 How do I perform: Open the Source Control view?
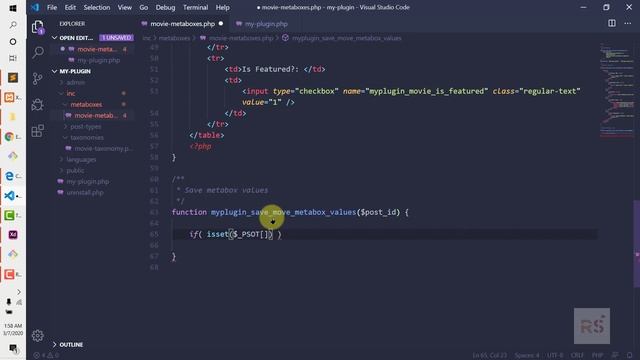pos(38,78)
